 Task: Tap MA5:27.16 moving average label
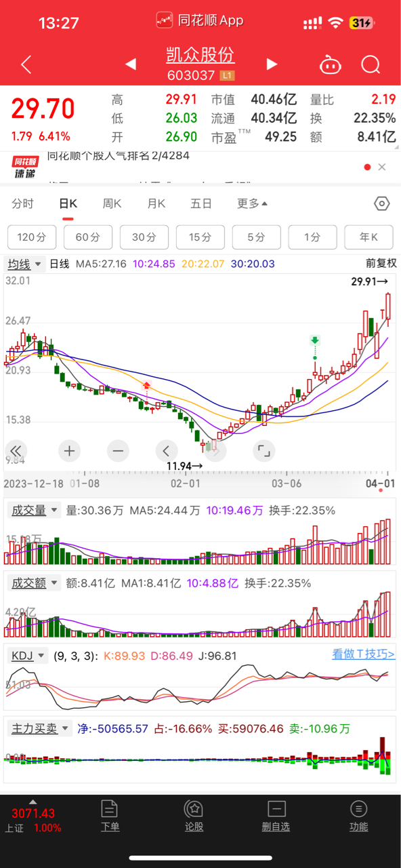coord(101,264)
